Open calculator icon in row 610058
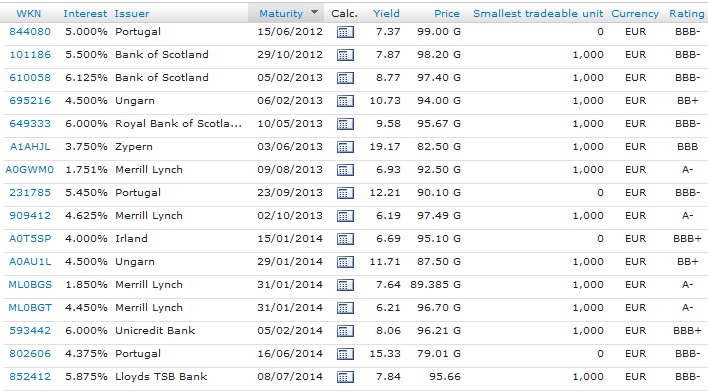708x392 pixels. click(345, 78)
